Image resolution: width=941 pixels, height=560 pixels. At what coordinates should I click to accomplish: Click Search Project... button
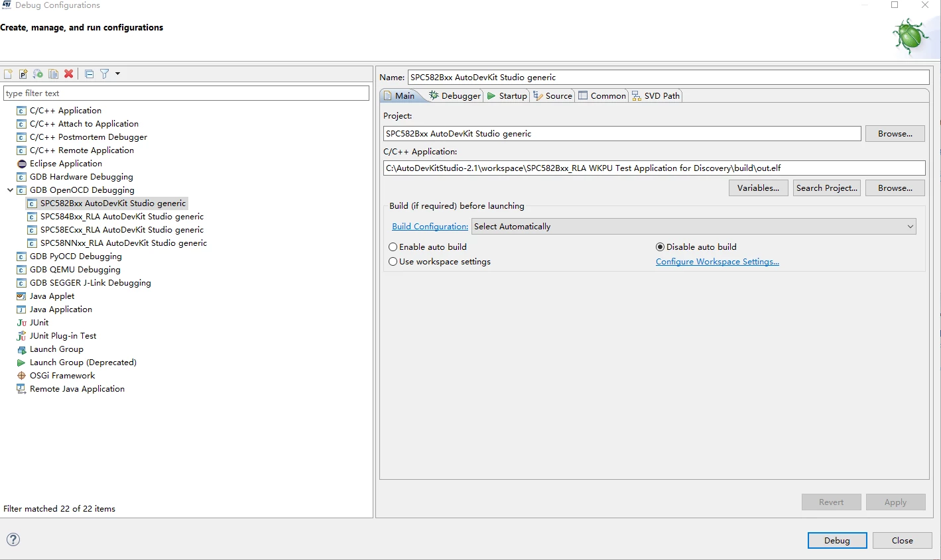(x=827, y=188)
